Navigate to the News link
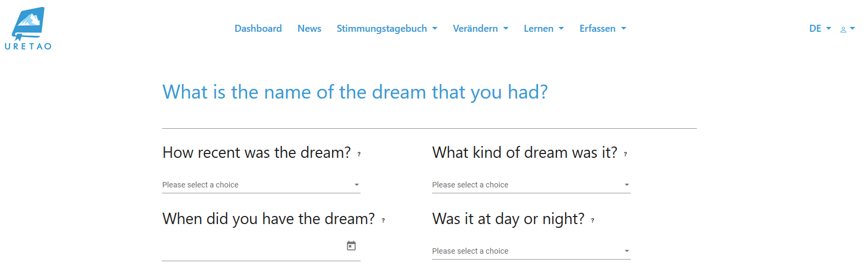This screenshot has width=868, height=265. point(309,29)
